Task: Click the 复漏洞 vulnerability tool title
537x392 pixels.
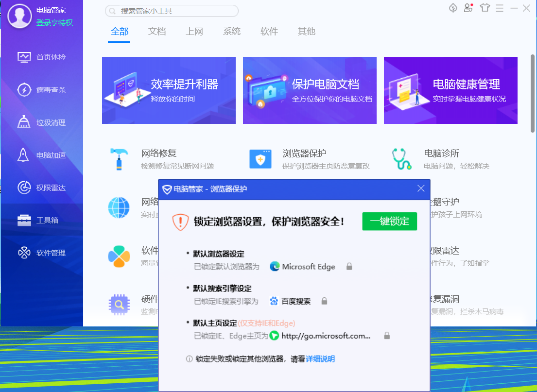Action: pos(445,299)
